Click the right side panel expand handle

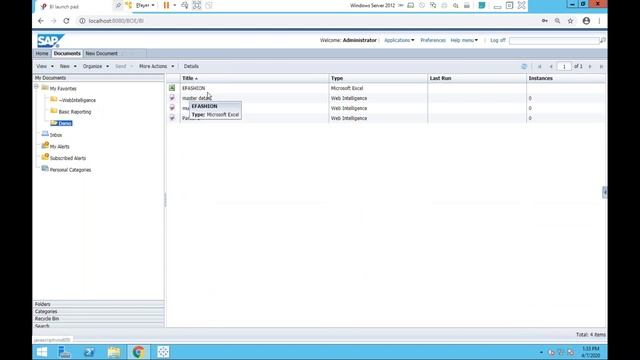tap(604, 192)
